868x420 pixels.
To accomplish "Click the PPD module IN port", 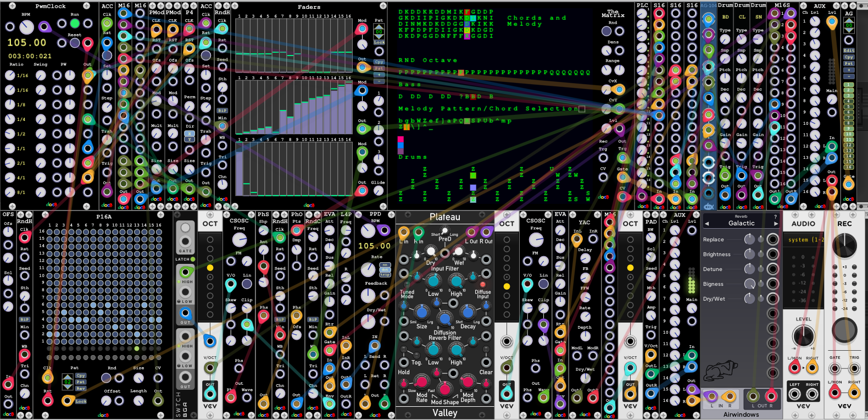I will point(375,346).
